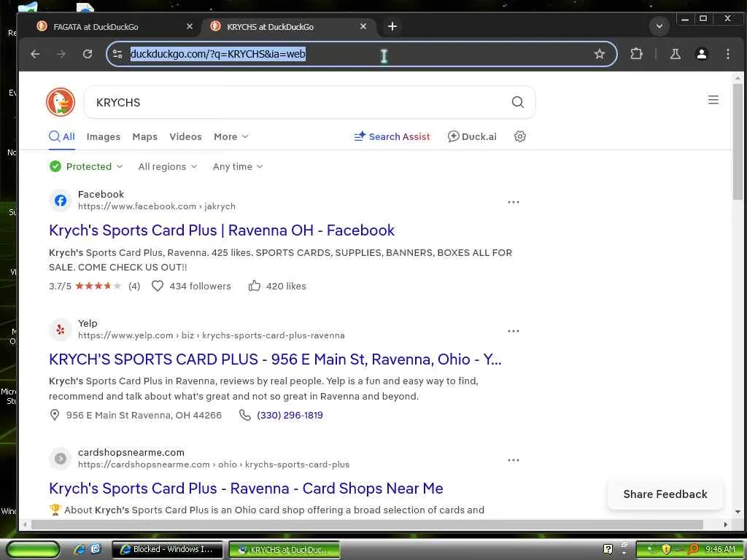Image resolution: width=747 pixels, height=560 pixels.
Task: Click the (330) 296-1819 phone number
Action: click(290, 415)
